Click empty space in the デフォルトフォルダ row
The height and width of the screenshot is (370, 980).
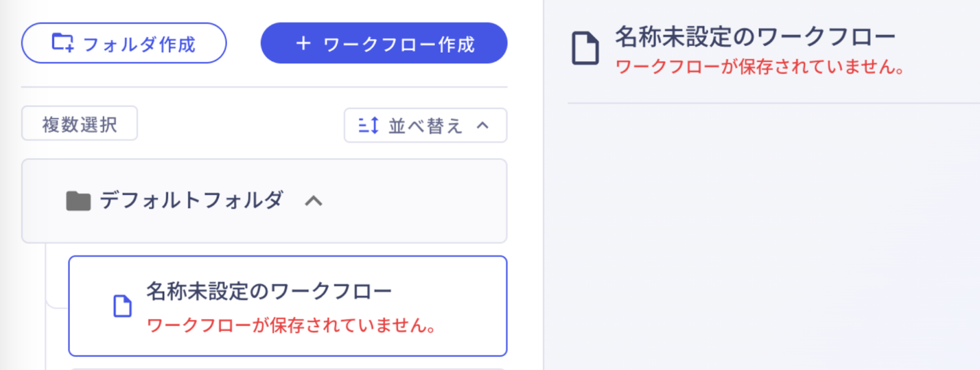tap(417, 201)
